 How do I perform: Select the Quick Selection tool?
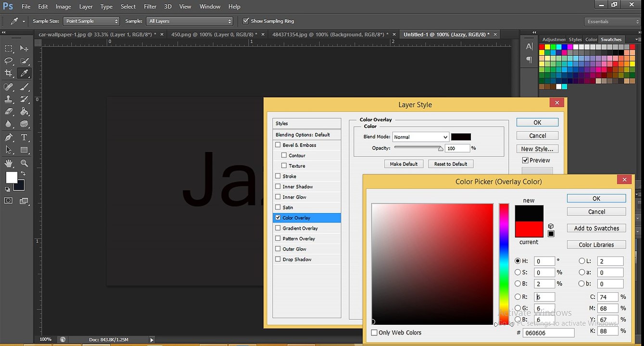click(24, 61)
